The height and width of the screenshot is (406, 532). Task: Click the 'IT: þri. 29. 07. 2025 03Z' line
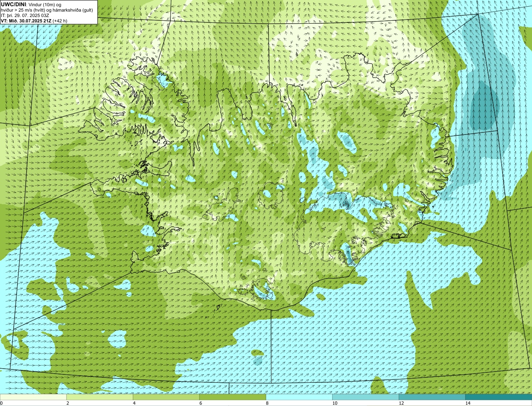[25, 15]
